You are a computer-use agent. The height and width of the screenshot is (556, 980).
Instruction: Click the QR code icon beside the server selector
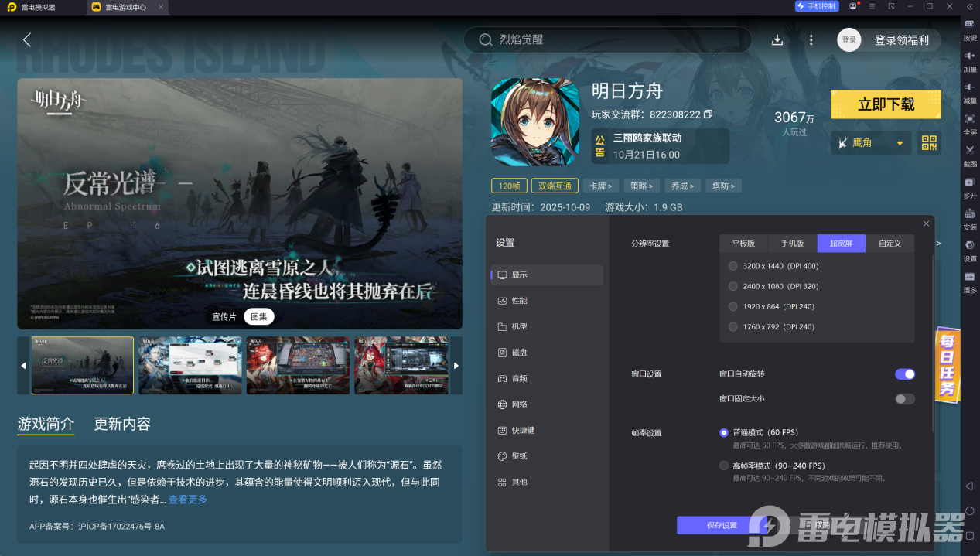tap(928, 143)
